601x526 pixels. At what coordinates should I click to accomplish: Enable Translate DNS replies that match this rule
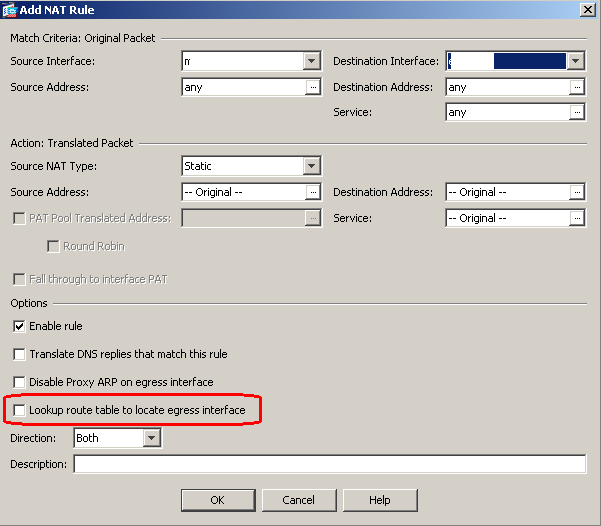coord(19,354)
